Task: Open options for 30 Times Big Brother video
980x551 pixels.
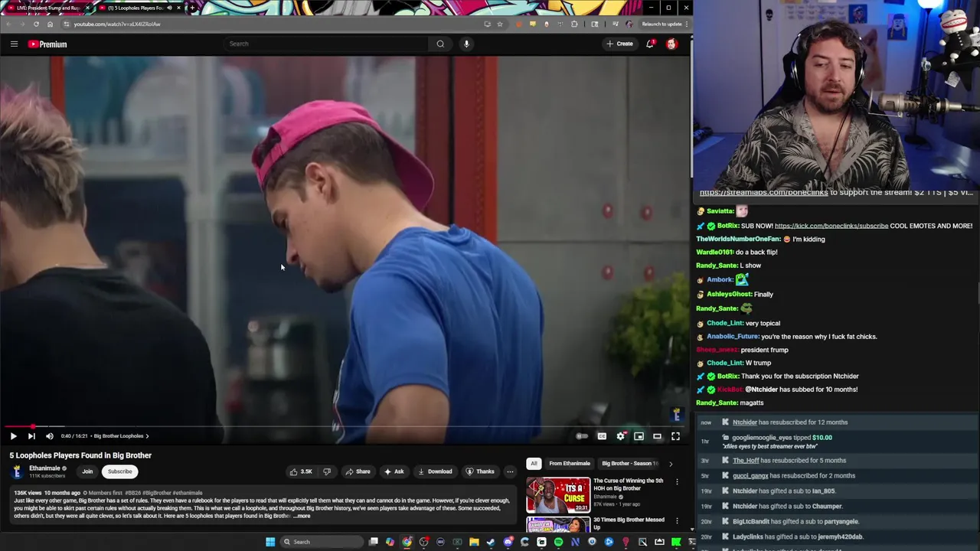Action: (677, 520)
